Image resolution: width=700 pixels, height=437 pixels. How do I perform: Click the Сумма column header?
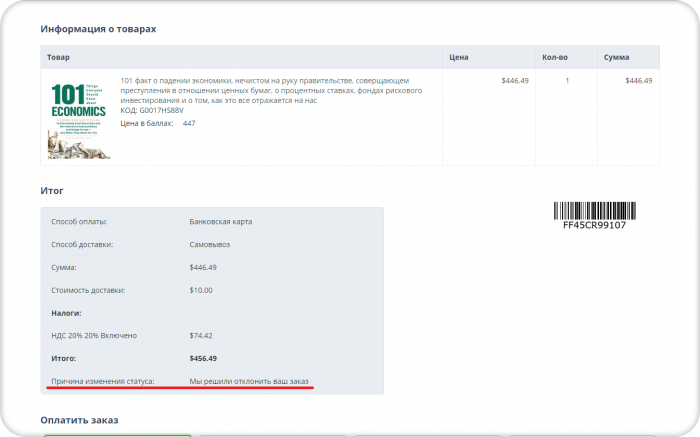coord(617,57)
